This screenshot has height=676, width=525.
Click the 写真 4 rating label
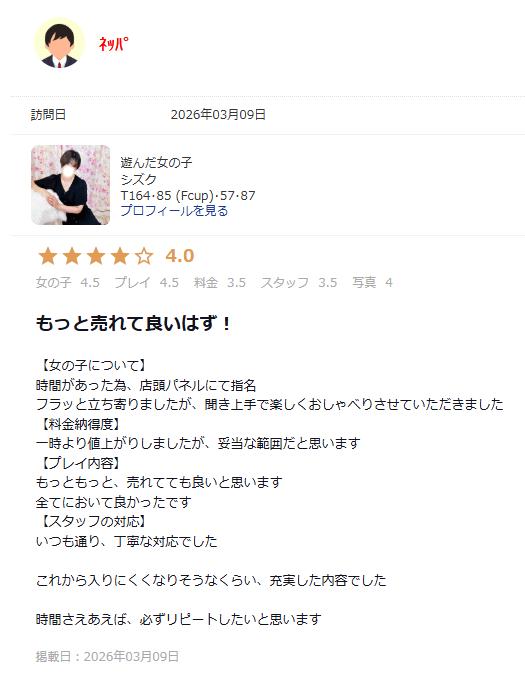click(x=372, y=282)
